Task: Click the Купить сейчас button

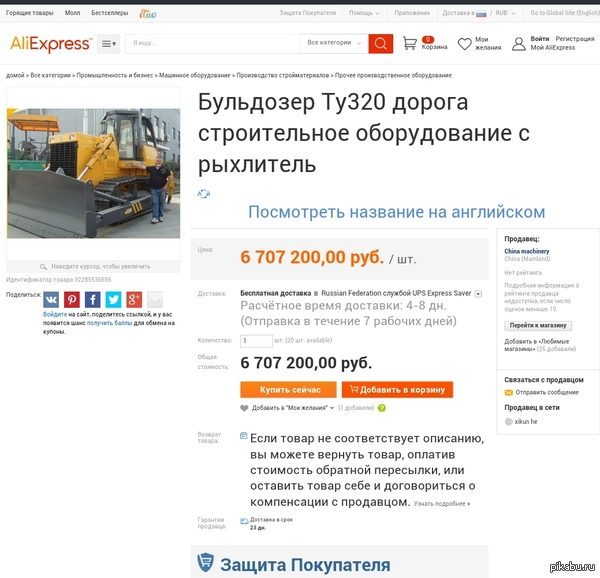Action: pos(289,389)
